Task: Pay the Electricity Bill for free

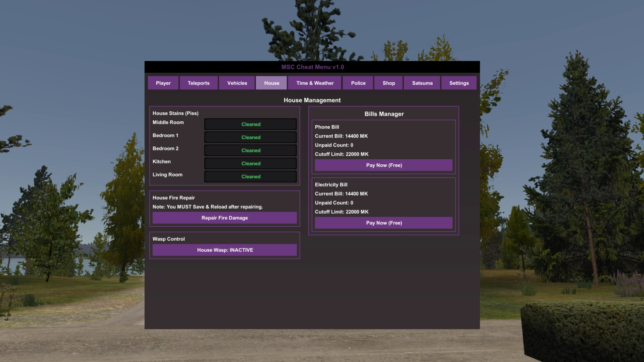Action: point(384,223)
